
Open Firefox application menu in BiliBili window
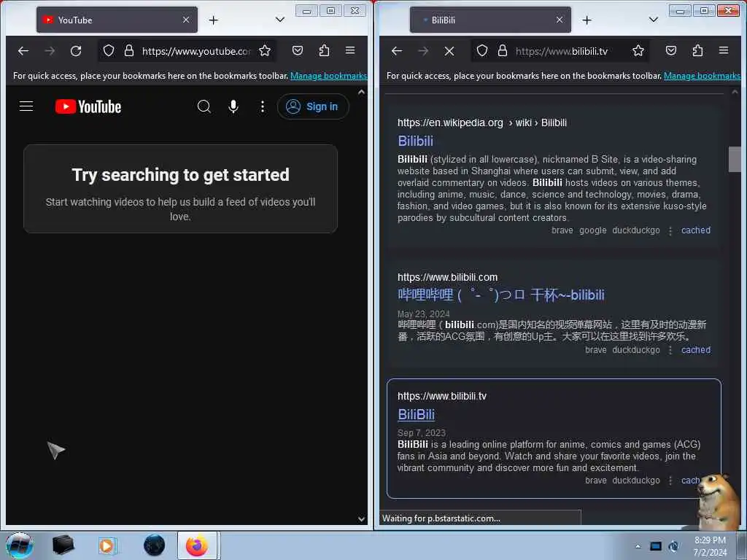tap(724, 50)
